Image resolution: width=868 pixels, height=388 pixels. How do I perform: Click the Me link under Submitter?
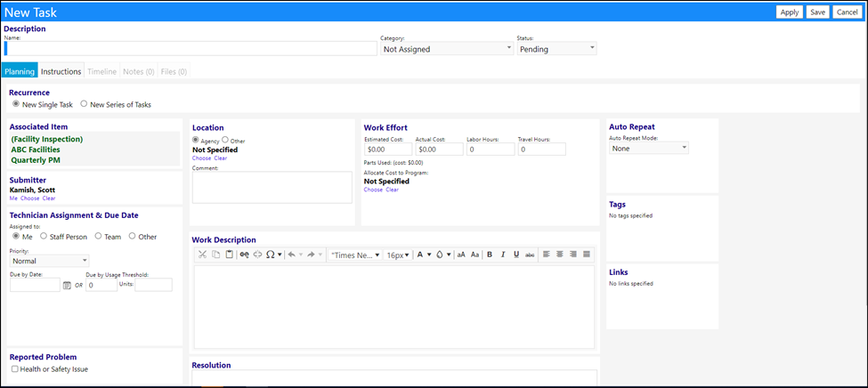tap(13, 198)
